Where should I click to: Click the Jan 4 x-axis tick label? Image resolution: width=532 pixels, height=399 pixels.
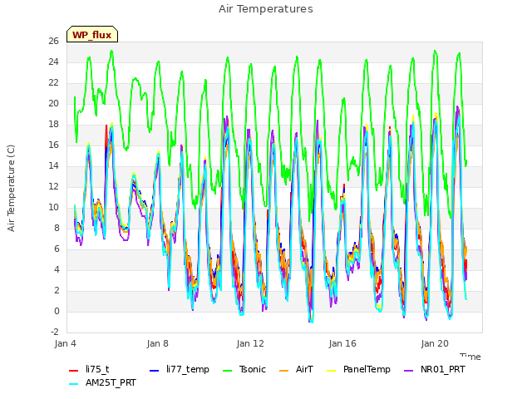pyautogui.click(x=65, y=343)
